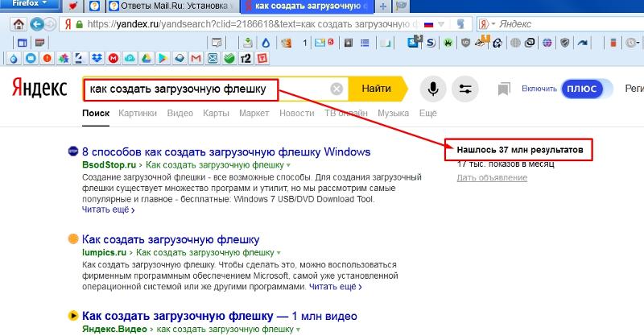Go back with the blue back arrow
This screenshot has height=336, width=644.
[x=37, y=24]
